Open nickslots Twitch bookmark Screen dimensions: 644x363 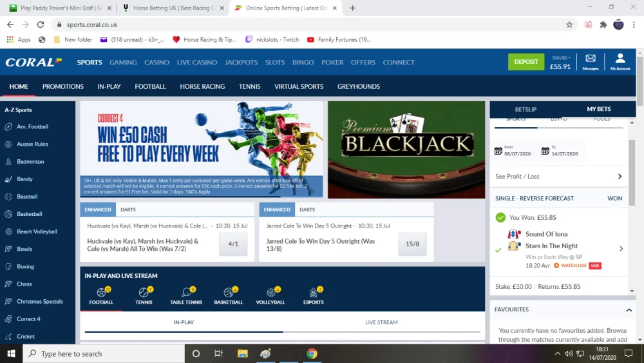[x=272, y=39]
